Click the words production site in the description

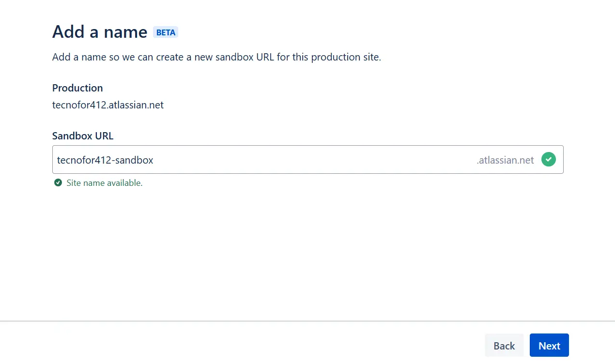(x=345, y=57)
